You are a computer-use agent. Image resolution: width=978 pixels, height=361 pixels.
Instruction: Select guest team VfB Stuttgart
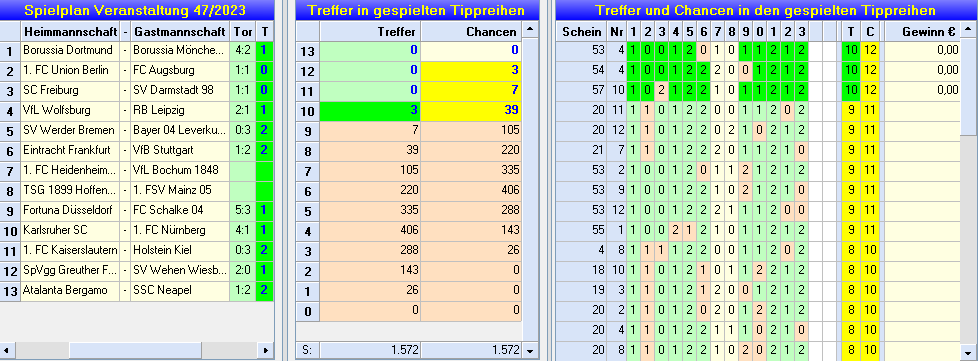click(180, 150)
